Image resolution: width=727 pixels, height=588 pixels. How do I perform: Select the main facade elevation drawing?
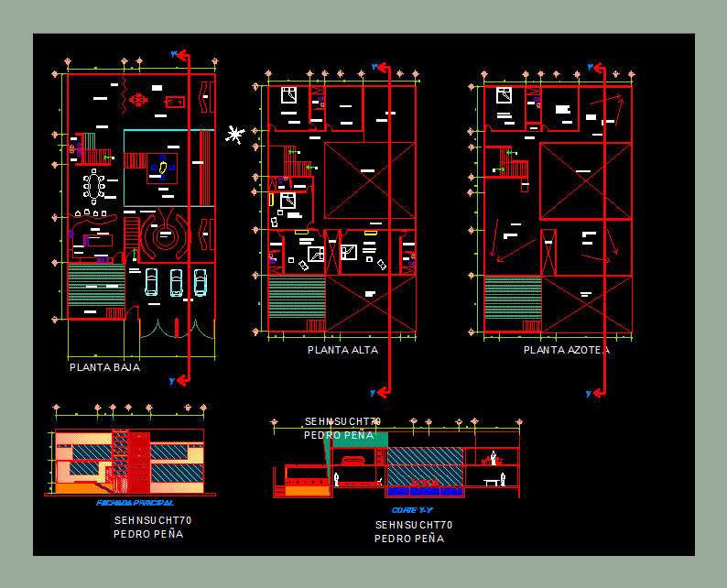tap(129, 462)
